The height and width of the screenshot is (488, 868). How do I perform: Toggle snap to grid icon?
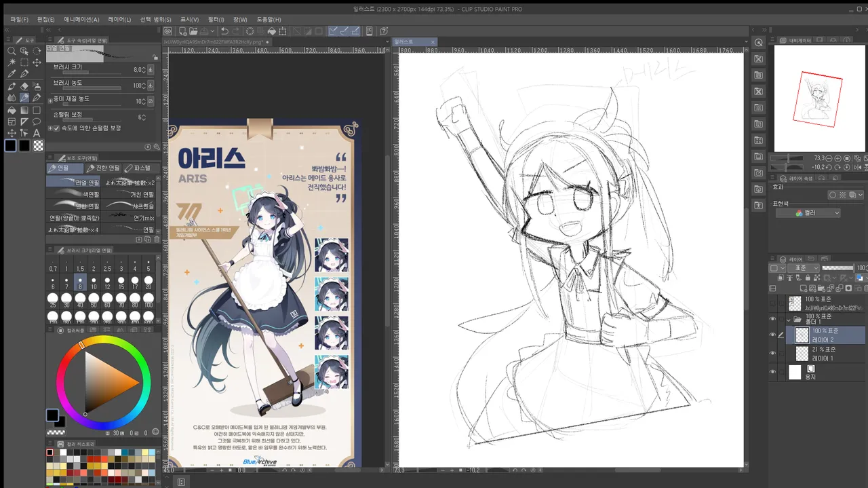[355, 31]
